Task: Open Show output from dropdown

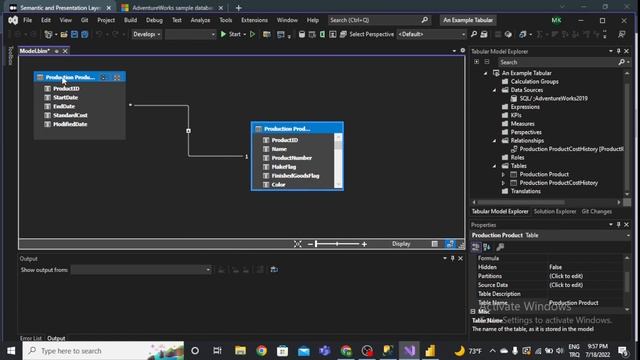Action: point(141,269)
